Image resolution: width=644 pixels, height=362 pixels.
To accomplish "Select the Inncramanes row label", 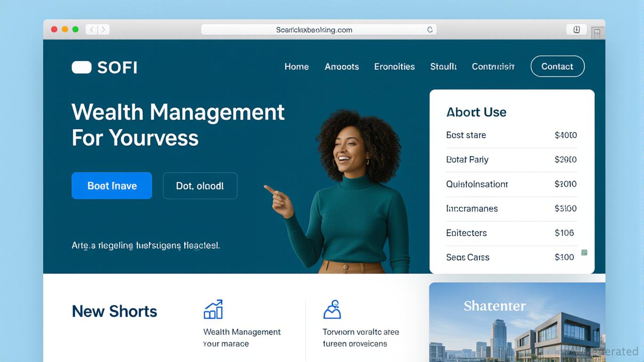I will [x=472, y=208].
